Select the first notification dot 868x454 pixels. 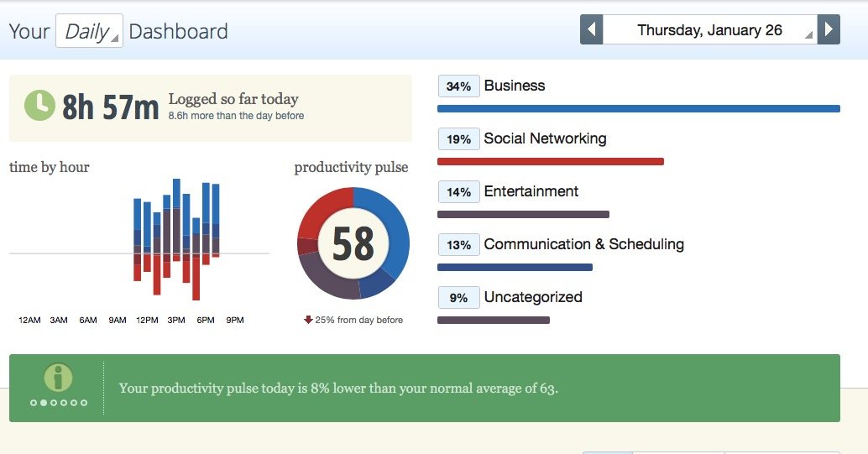pyautogui.click(x=34, y=403)
